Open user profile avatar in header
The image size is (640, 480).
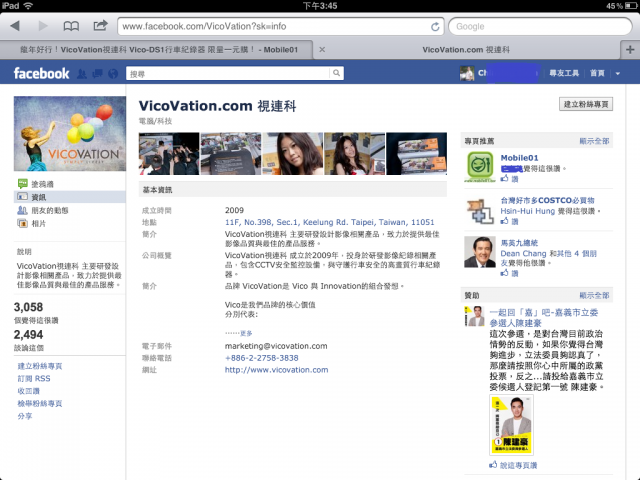[467, 73]
